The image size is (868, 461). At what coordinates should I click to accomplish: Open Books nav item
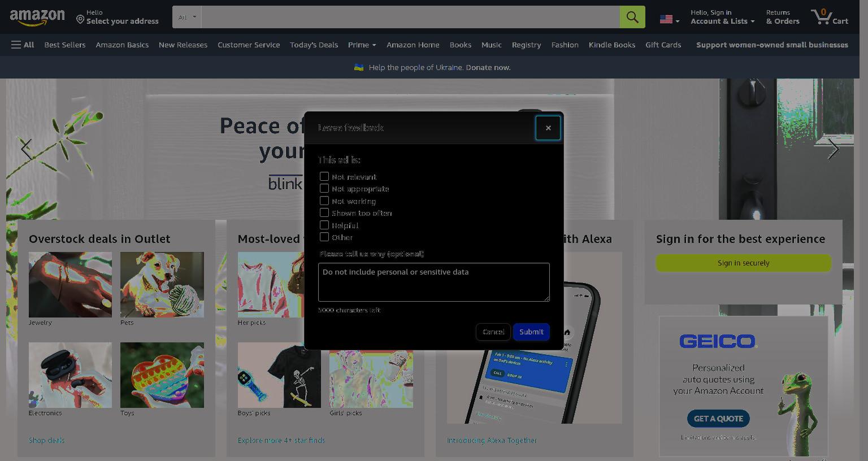point(460,45)
